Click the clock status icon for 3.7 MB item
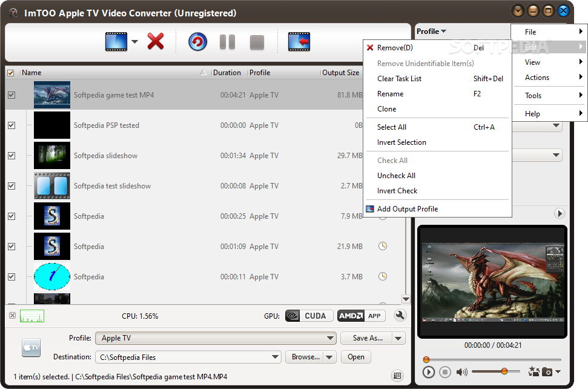Image resolution: width=588 pixels, height=389 pixels. point(383,276)
